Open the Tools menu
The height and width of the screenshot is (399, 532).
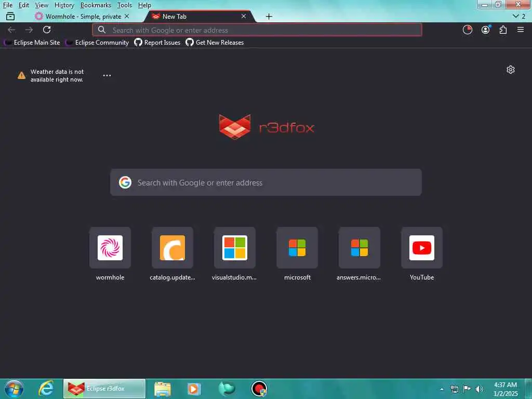[125, 5]
